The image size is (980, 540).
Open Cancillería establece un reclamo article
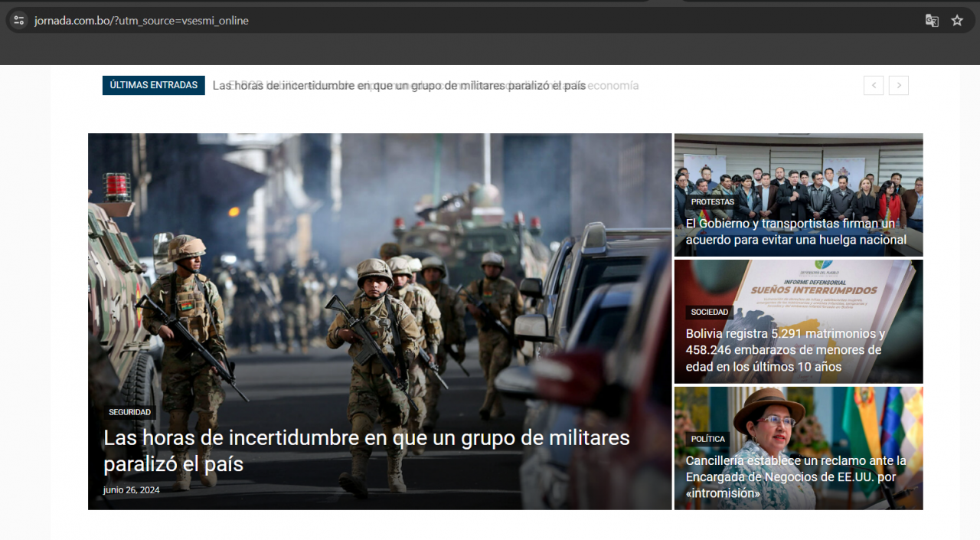pyautogui.click(x=796, y=476)
